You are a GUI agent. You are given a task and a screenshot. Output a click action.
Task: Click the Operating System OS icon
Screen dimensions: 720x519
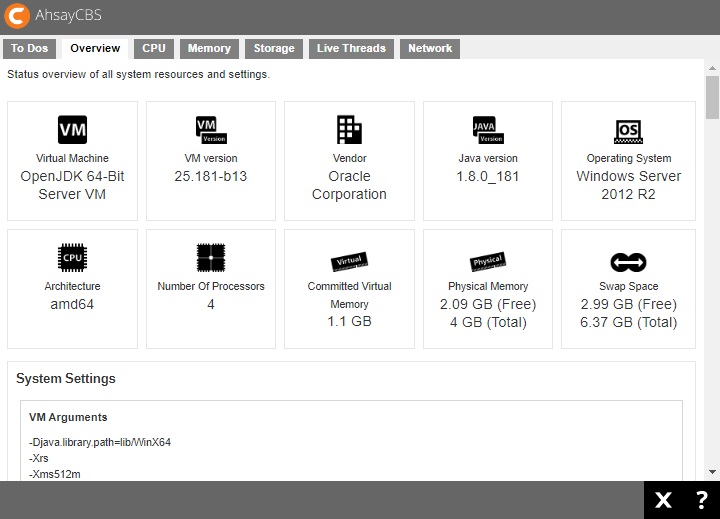[628, 130]
